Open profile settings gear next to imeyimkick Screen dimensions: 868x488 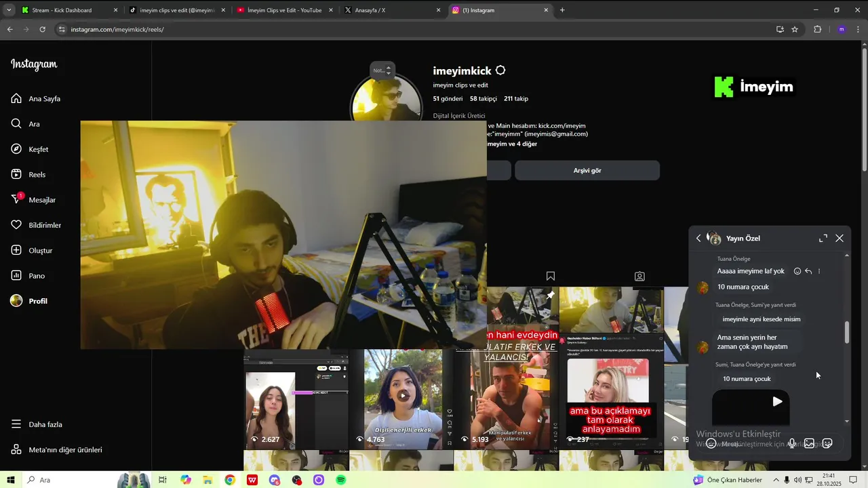pyautogui.click(x=500, y=70)
